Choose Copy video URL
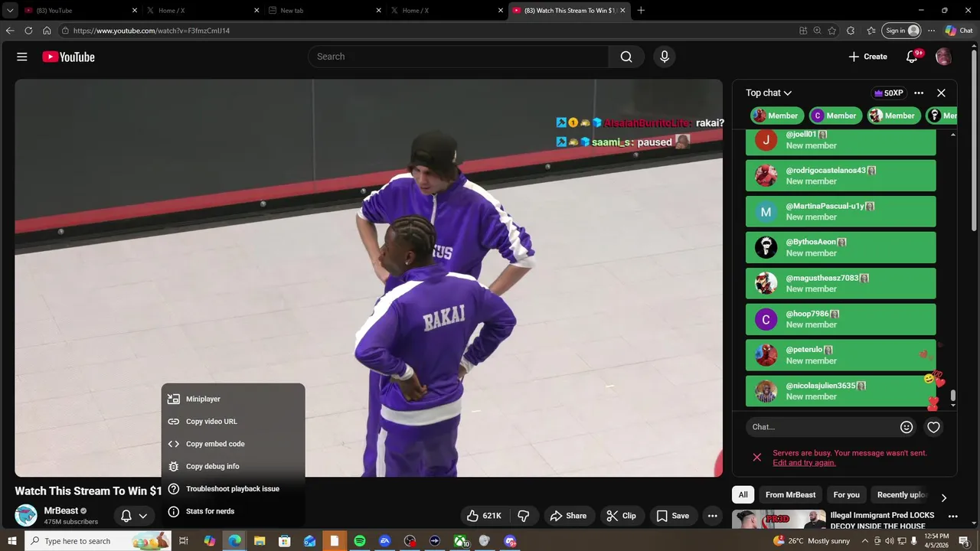980x551 pixels. click(x=234, y=422)
